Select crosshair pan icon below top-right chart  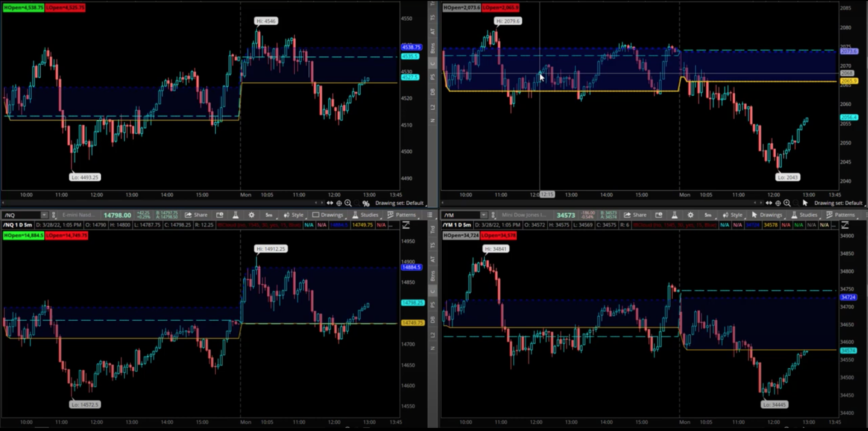(778, 203)
